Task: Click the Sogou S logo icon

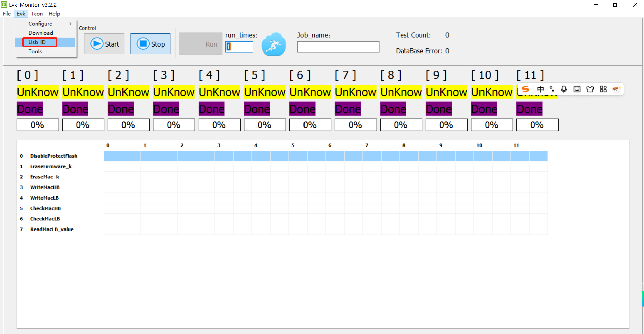Action: coord(525,89)
